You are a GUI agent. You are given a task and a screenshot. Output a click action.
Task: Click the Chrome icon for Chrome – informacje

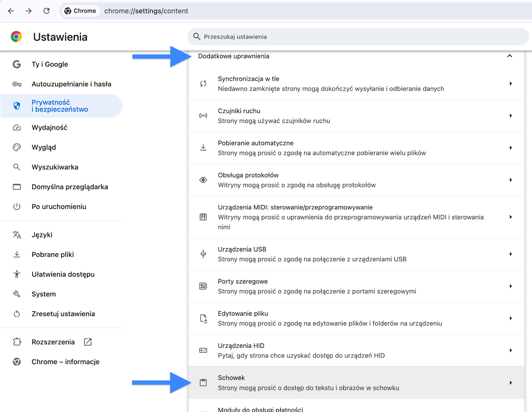point(17,362)
